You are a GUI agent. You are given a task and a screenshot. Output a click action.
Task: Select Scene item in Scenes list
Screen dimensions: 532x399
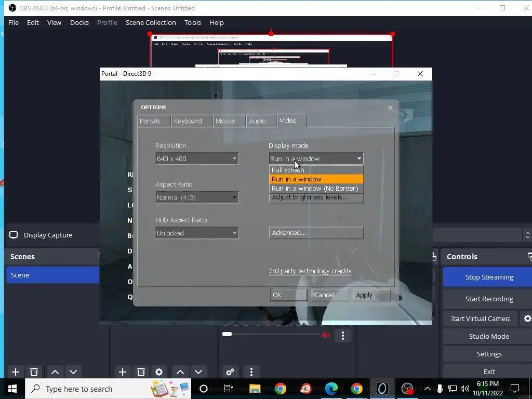(x=53, y=275)
